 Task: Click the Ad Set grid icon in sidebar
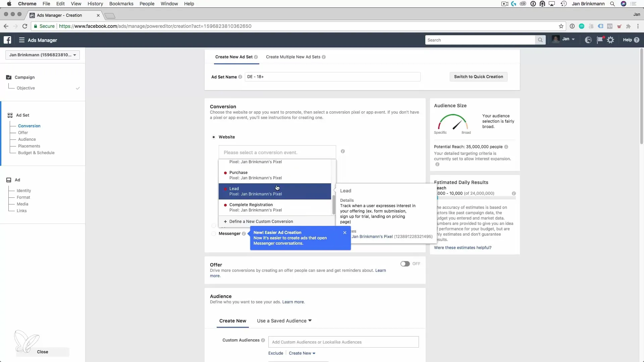coord(10,115)
